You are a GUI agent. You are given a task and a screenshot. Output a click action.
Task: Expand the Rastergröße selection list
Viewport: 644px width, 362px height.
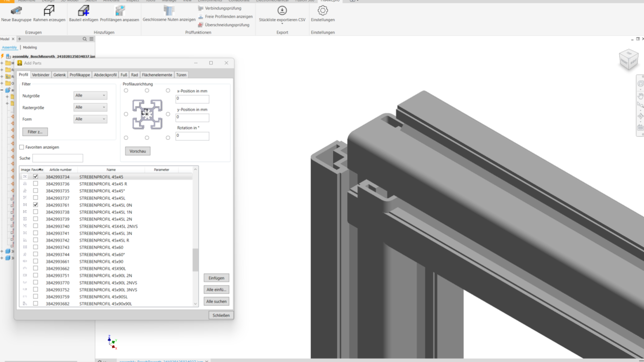tap(90, 107)
